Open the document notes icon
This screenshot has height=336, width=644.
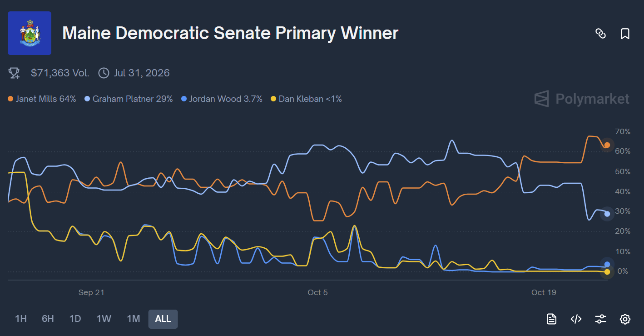coord(551,319)
